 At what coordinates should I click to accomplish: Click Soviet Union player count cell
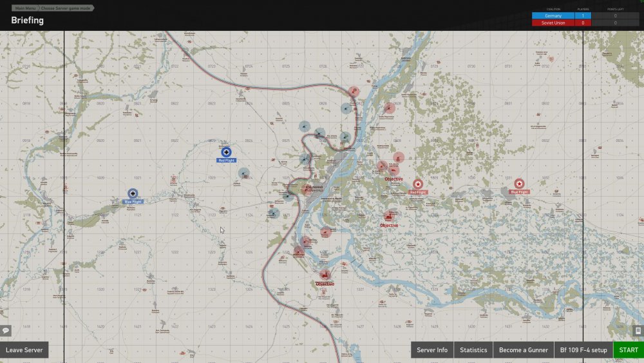coord(583,23)
